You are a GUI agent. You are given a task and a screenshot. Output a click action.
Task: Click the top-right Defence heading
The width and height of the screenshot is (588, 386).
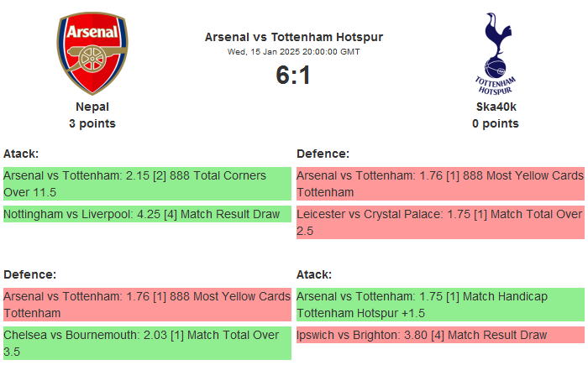323,154
